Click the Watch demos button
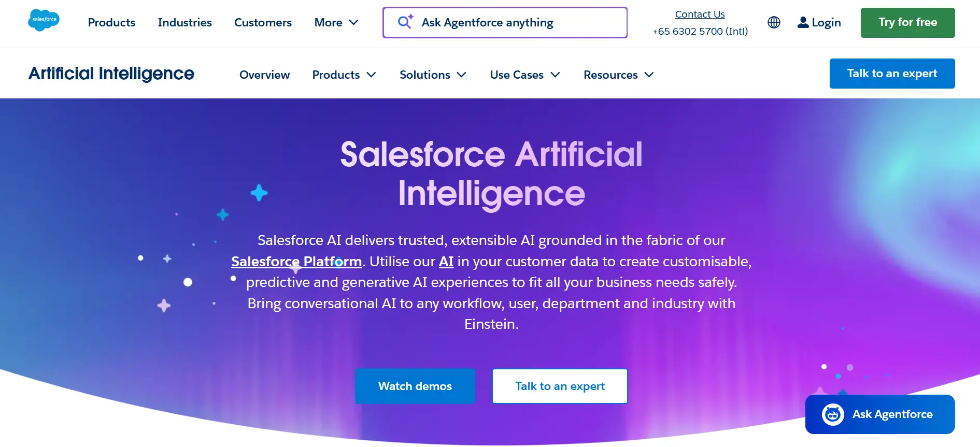The height and width of the screenshot is (447, 980). (x=415, y=386)
